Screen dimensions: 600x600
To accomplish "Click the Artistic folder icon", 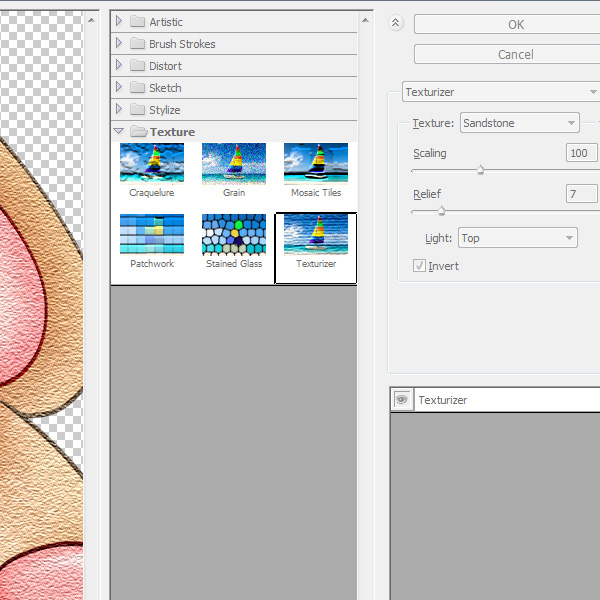I will click(137, 21).
